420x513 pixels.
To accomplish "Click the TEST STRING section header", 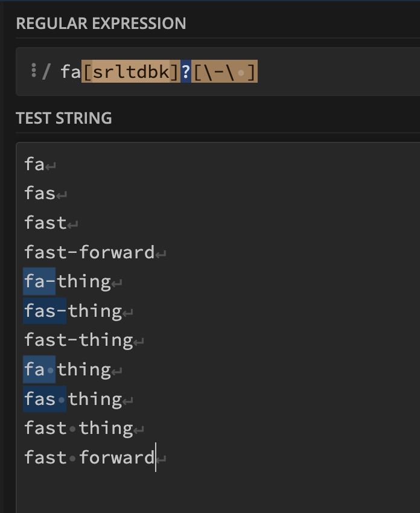I will click(63, 118).
